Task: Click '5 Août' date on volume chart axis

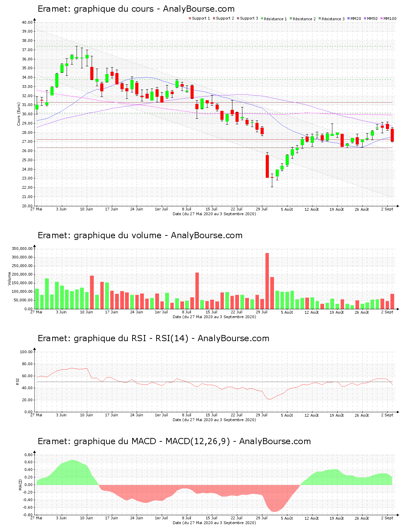Action: (287, 312)
